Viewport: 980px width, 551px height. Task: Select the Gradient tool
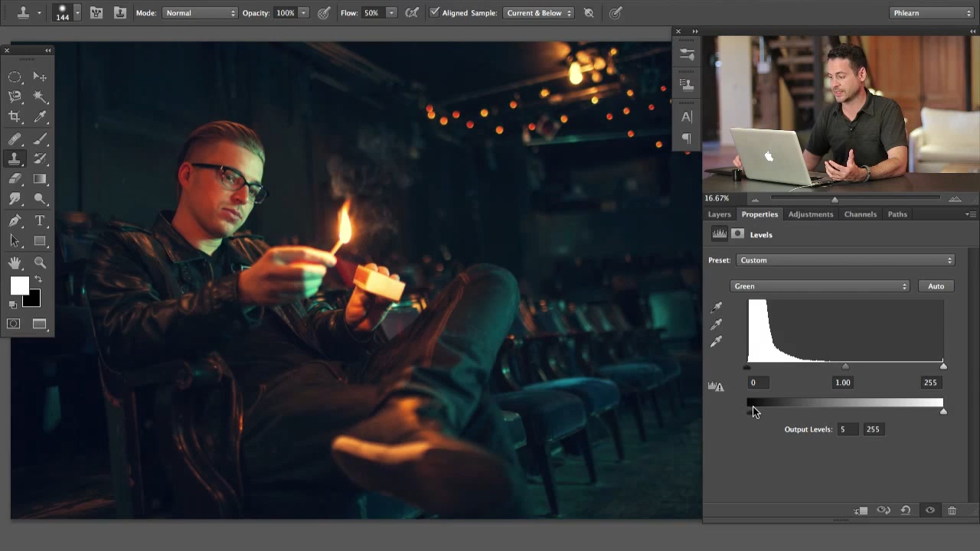pyautogui.click(x=40, y=179)
